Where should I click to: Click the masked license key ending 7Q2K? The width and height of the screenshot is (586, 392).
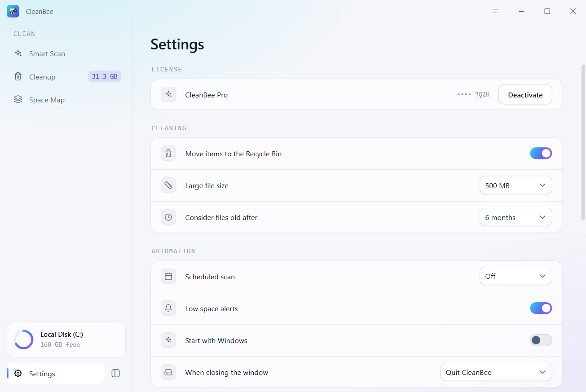click(x=473, y=95)
